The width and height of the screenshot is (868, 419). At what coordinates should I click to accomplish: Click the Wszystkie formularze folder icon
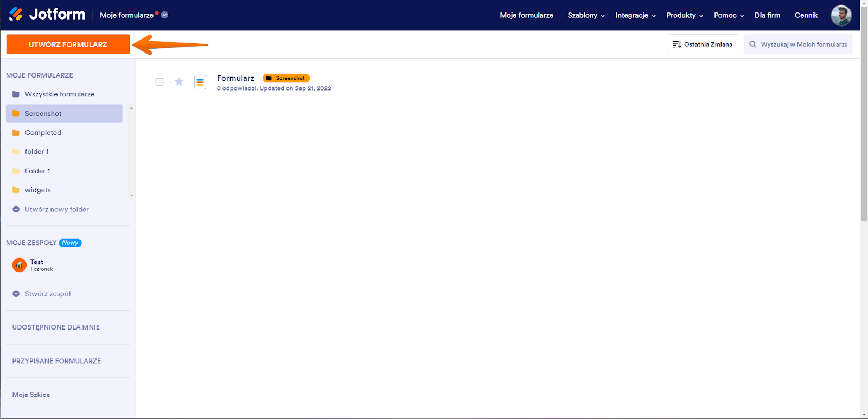[x=16, y=94]
